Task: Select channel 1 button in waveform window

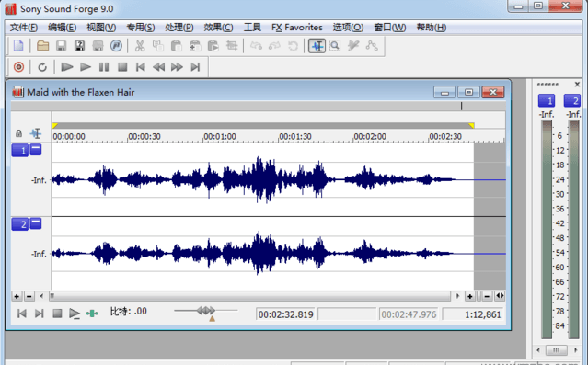Action: pyautogui.click(x=20, y=150)
